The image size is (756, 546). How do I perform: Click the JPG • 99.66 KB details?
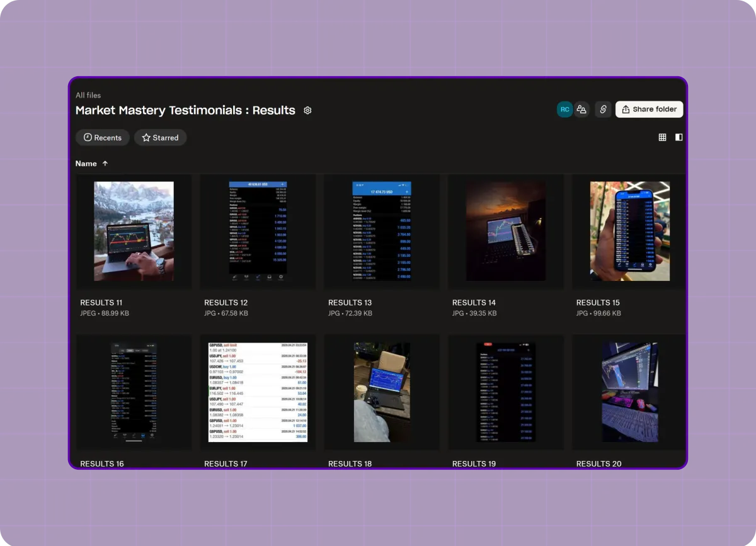598,313
